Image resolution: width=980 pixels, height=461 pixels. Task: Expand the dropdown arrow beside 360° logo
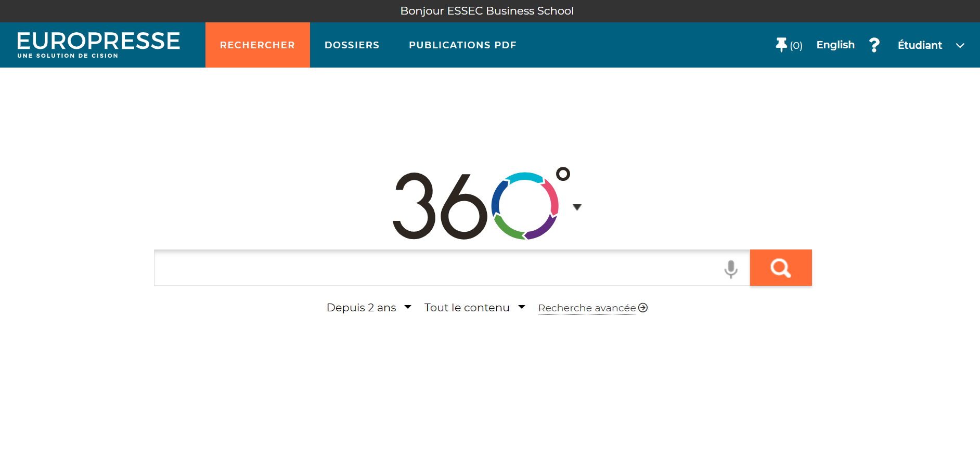577,207
